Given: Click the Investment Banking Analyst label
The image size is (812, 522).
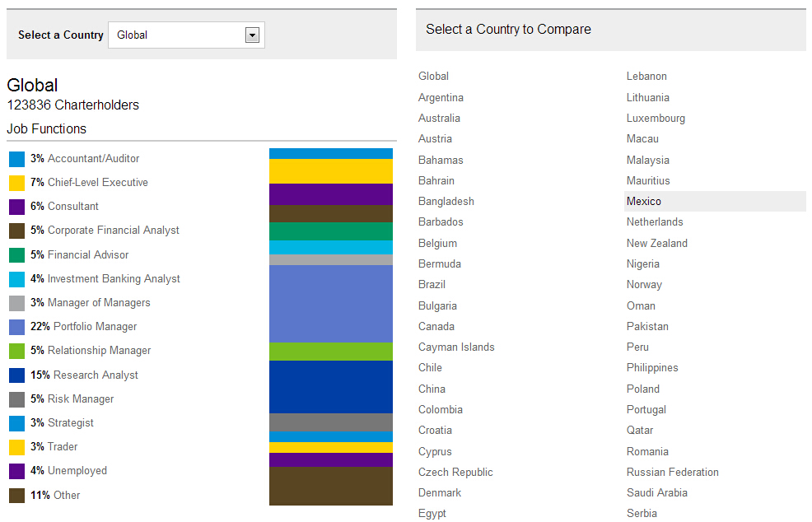Looking at the screenshot, I should point(114,279).
